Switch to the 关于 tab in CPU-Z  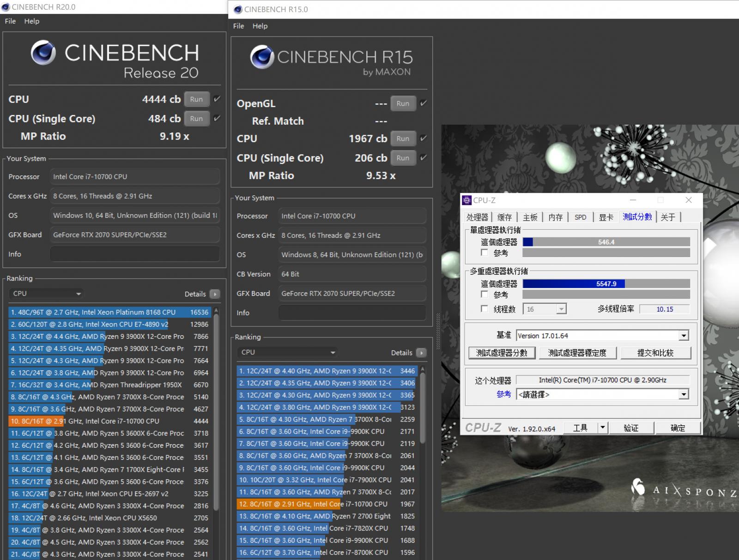[668, 217]
